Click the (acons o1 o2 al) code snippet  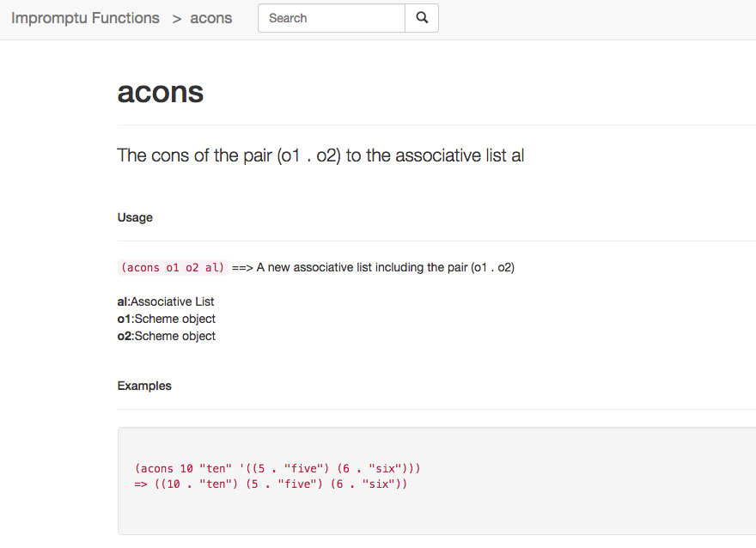pos(173,267)
